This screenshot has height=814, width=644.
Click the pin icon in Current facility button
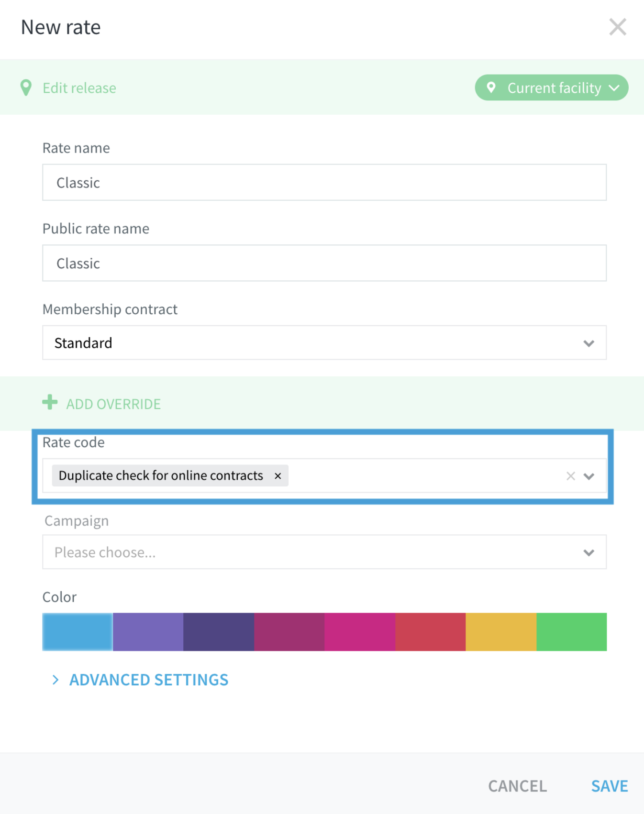click(491, 88)
